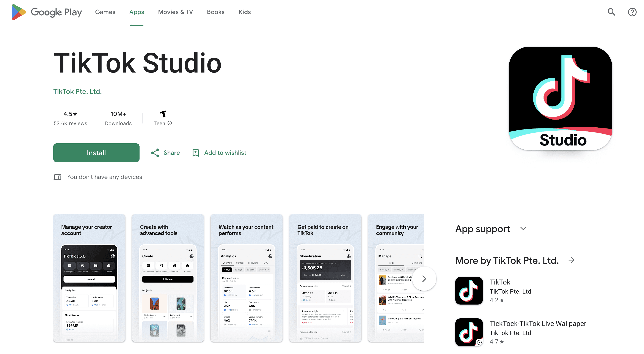Click Add to wishlist
The image size is (644, 354).
pyautogui.click(x=225, y=153)
